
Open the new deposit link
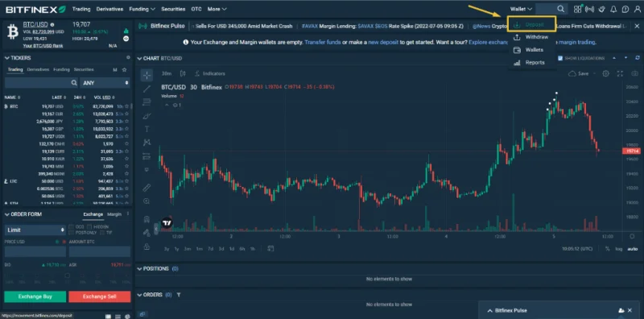(x=383, y=42)
